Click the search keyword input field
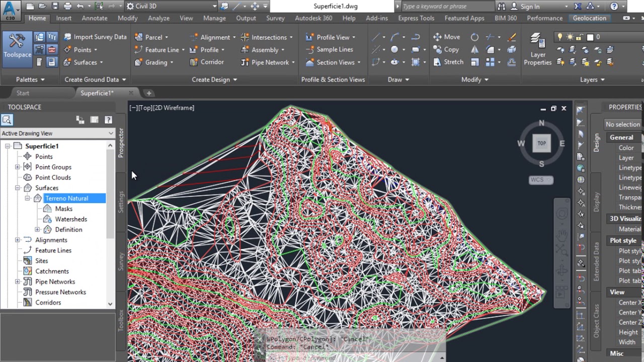The width and height of the screenshot is (644, 362). point(448,7)
